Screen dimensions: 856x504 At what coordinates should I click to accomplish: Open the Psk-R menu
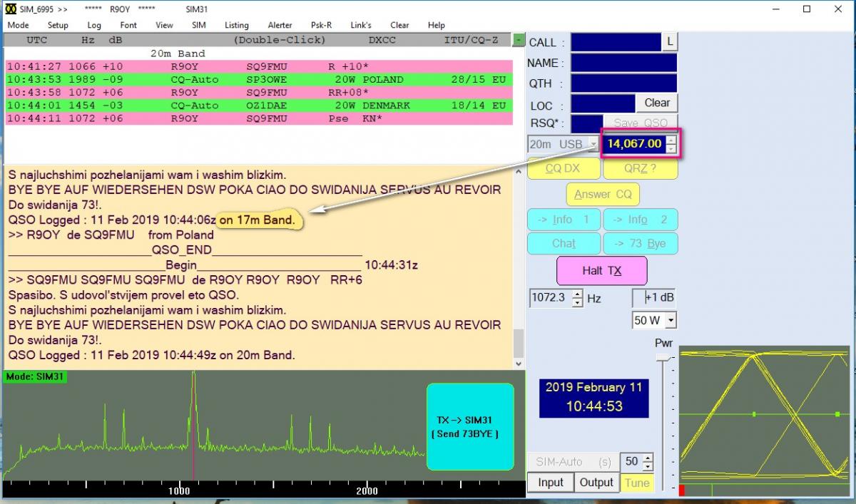tap(321, 25)
